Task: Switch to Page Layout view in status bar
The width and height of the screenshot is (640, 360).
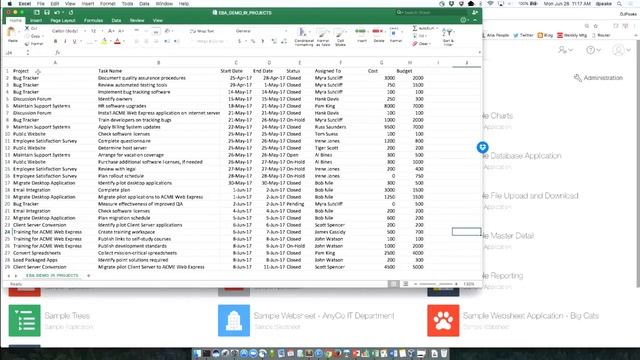Action: click(x=405, y=284)
